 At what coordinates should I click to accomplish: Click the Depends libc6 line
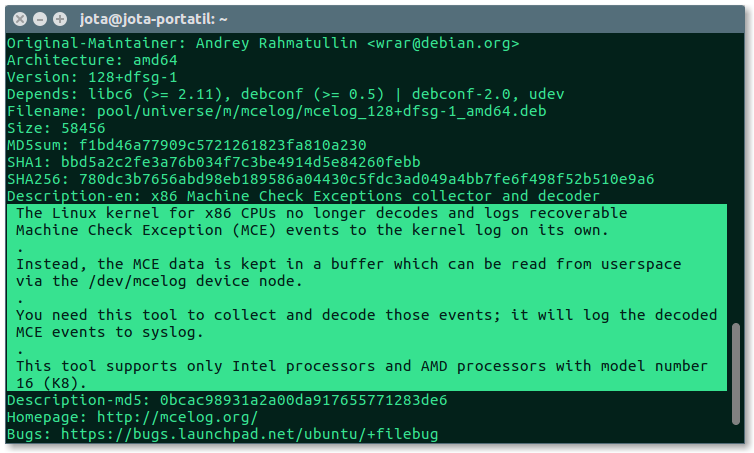(286, 94)
